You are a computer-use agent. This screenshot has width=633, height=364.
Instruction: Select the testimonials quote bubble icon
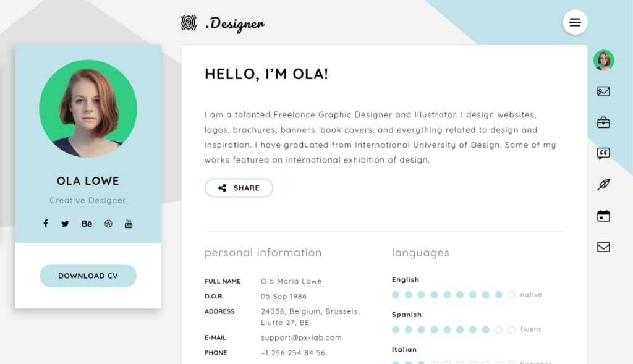[603, 154]
